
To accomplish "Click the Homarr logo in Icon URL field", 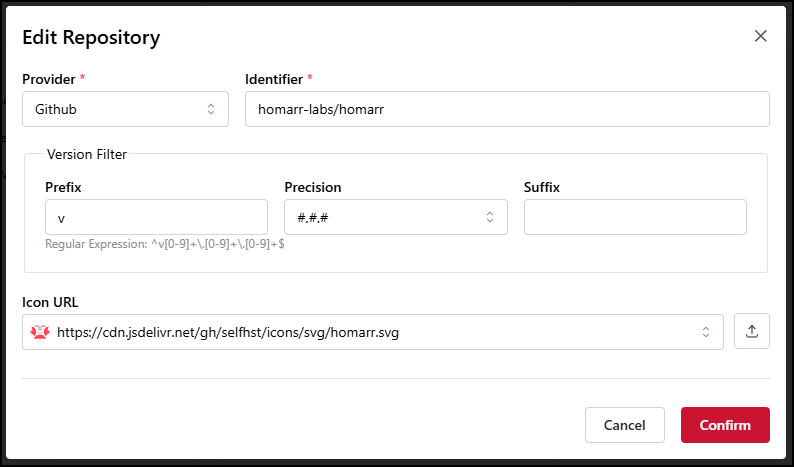I will pos(41,332).
